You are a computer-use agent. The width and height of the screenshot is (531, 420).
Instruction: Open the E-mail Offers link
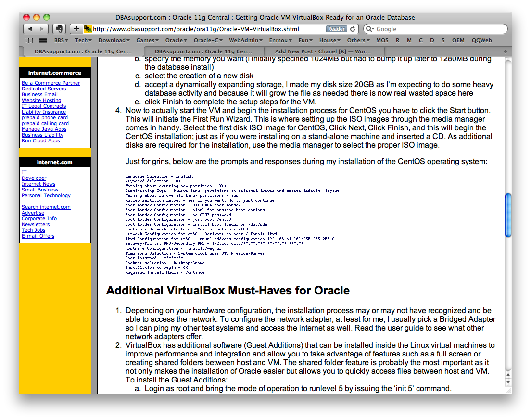click(x=38, y=236)
